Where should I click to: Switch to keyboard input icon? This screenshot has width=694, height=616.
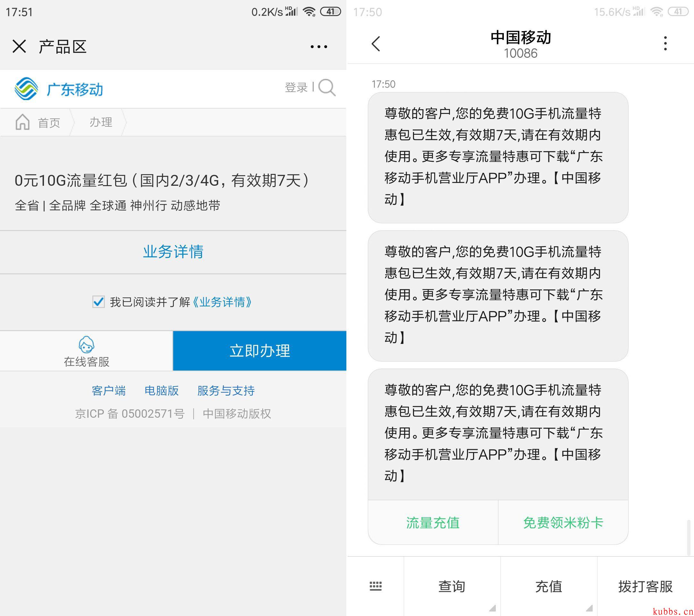coord(376,586)
